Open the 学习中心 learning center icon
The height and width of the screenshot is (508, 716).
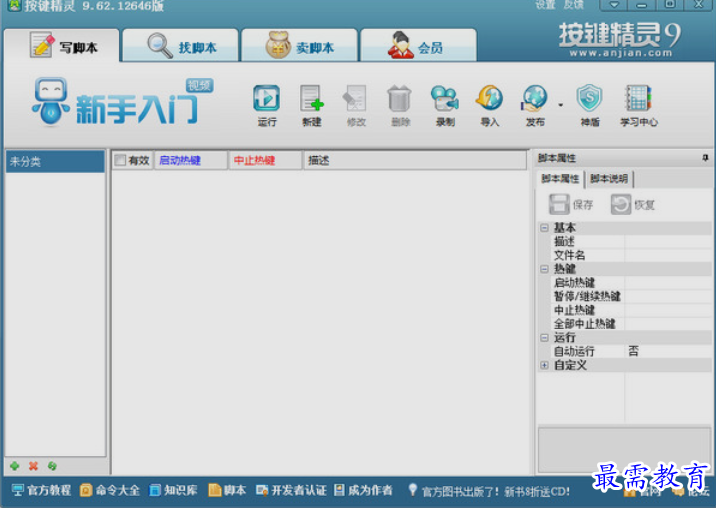coord(638,105)
